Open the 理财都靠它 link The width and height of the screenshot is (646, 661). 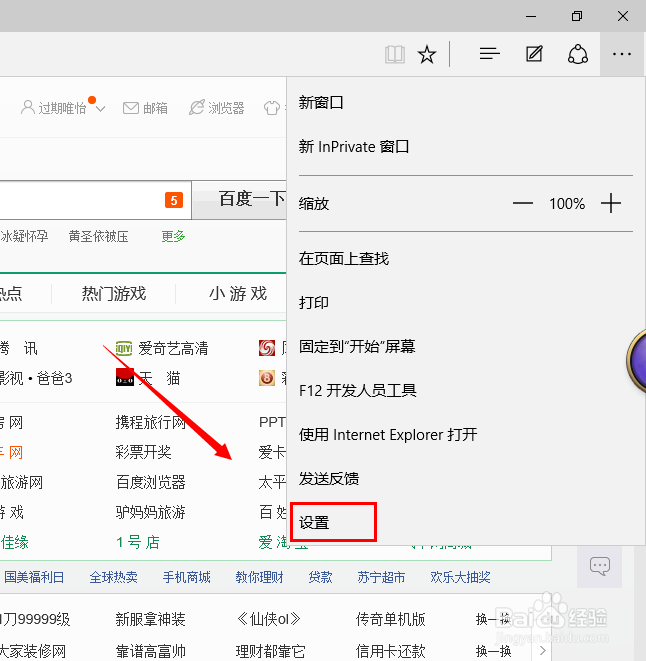tap(270, 651)
